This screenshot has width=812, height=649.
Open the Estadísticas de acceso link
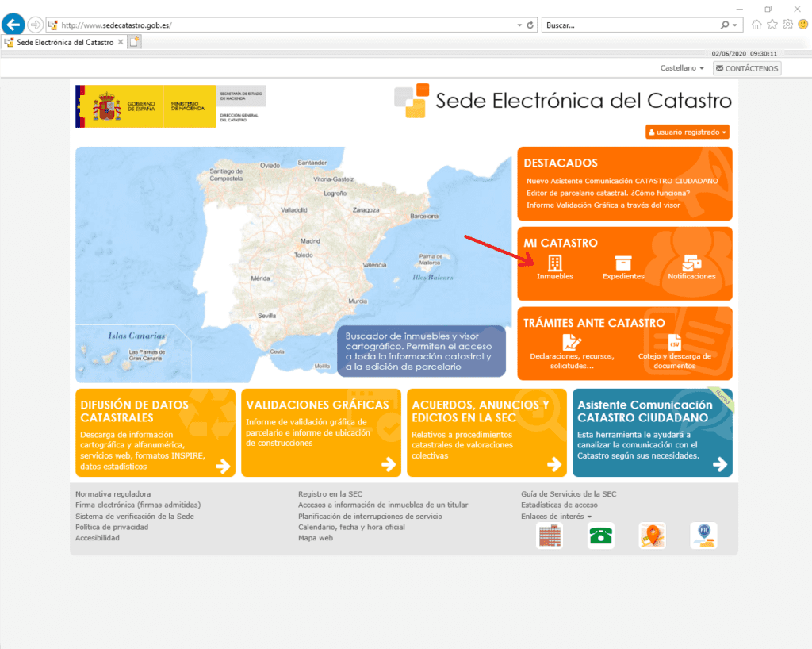click(559, 505)
